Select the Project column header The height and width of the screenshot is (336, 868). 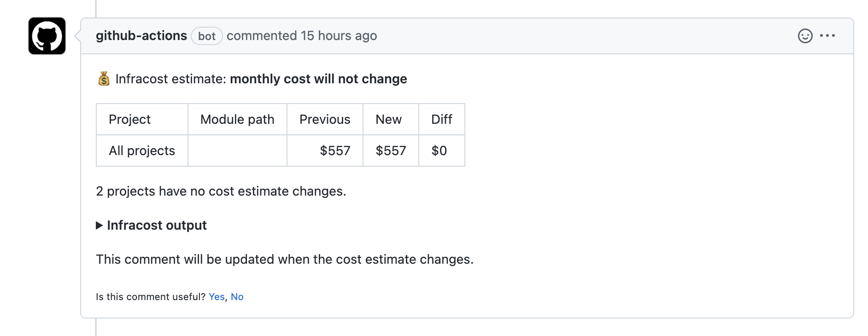[x=142, y=119]
